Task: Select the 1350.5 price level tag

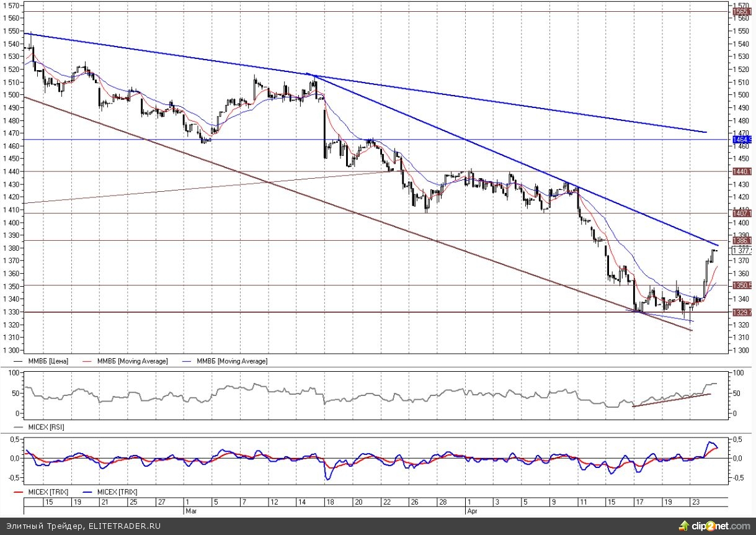Action: pos(742,285)
